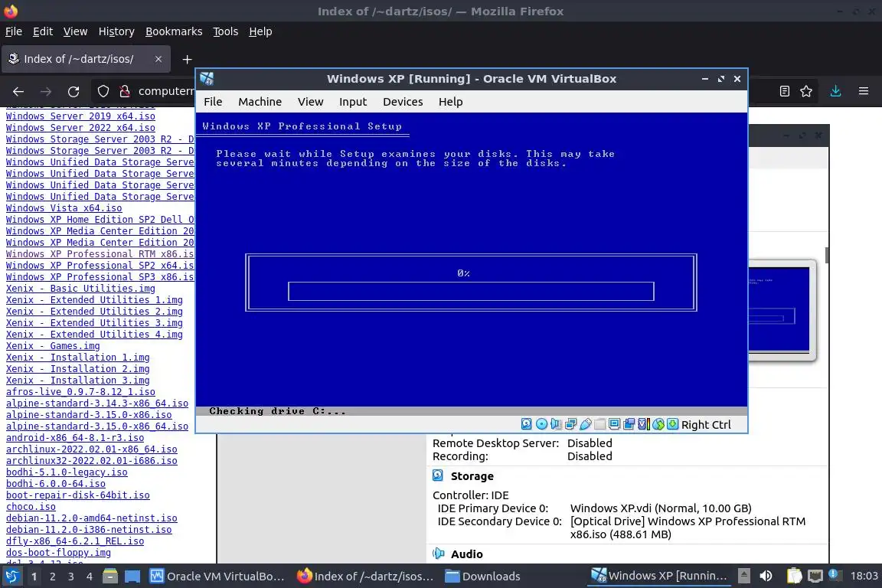Open the android-x86_64-8.1-r3.iso link
Image resolution: width=882 pixels, height=588 pixels.
(x=75, y=438)
